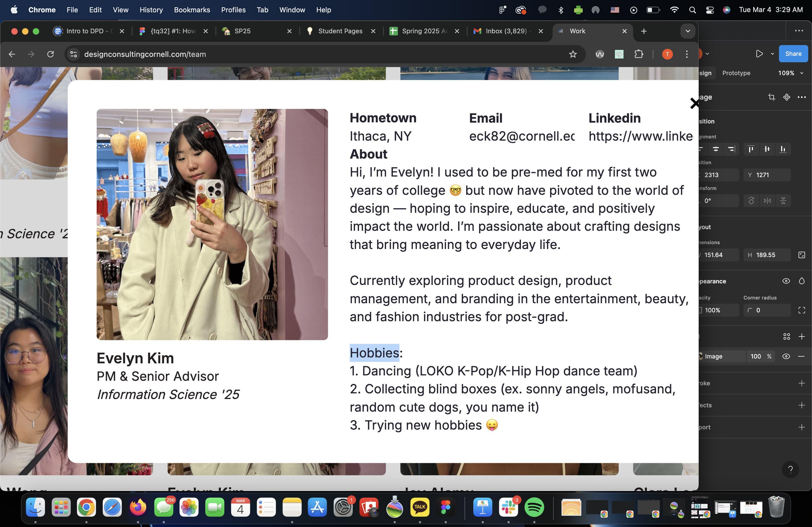Open the Bookmarks menu
Viewport: 812px width, 527px height.
click(x=192, y=10)
